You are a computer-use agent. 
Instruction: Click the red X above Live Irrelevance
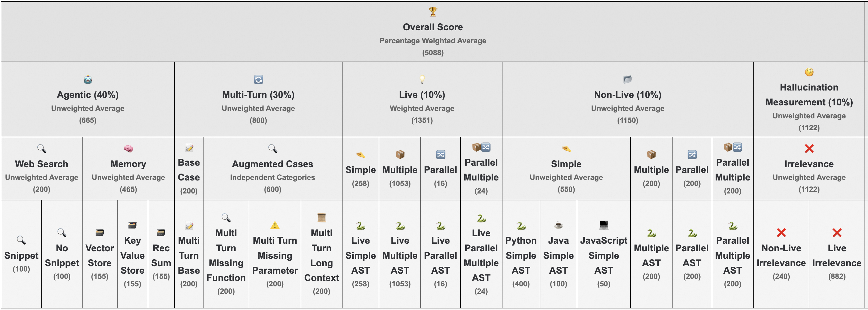coord(837,233)
